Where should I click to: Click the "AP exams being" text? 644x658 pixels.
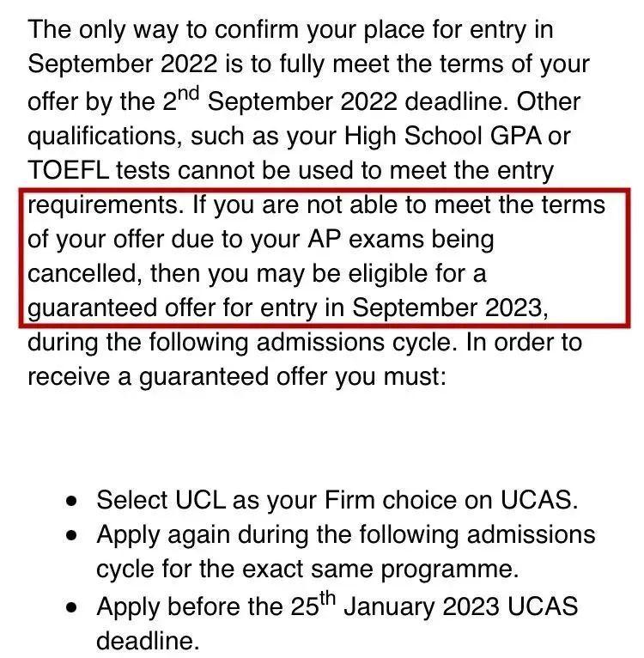(386, 239)
